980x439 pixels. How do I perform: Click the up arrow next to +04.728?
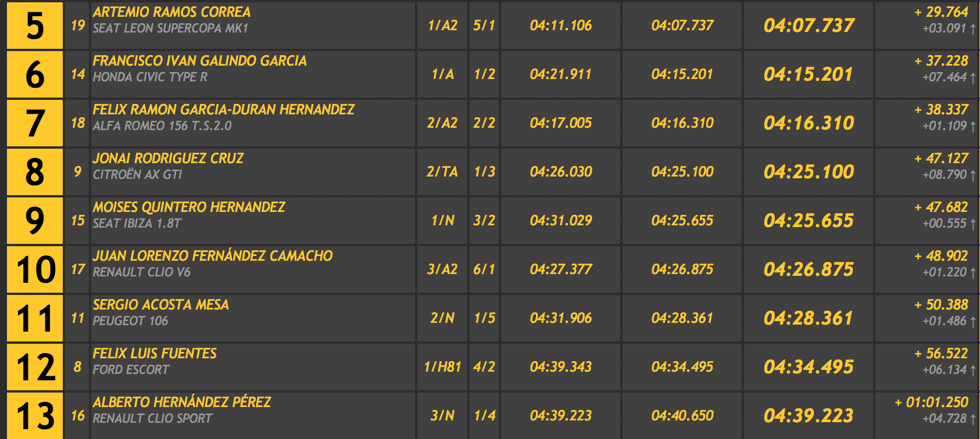coord(973,419)
